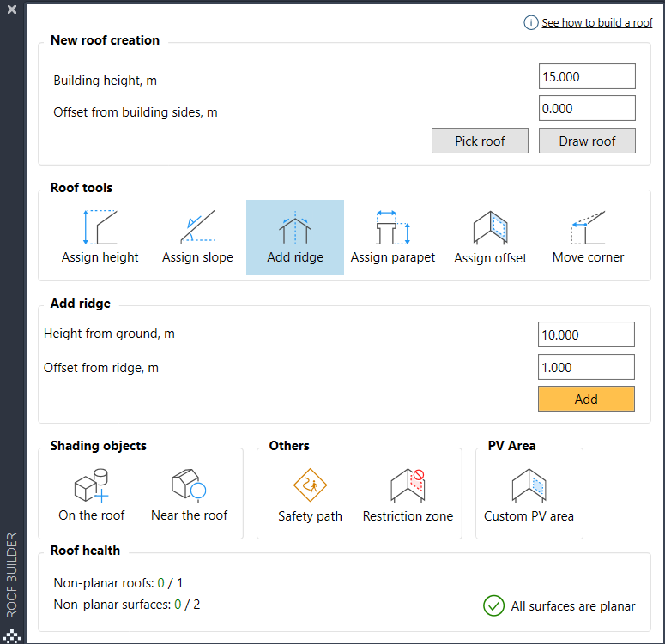Add shading object On the roof
This screenshot has height=644, width=665.
pyautogui.click(x=91, y=495)
